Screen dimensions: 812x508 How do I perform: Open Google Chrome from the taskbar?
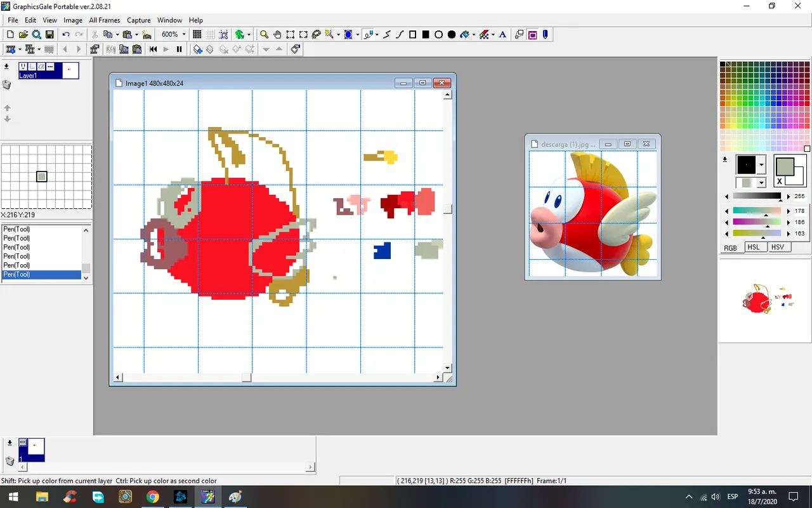coord(153,497)
